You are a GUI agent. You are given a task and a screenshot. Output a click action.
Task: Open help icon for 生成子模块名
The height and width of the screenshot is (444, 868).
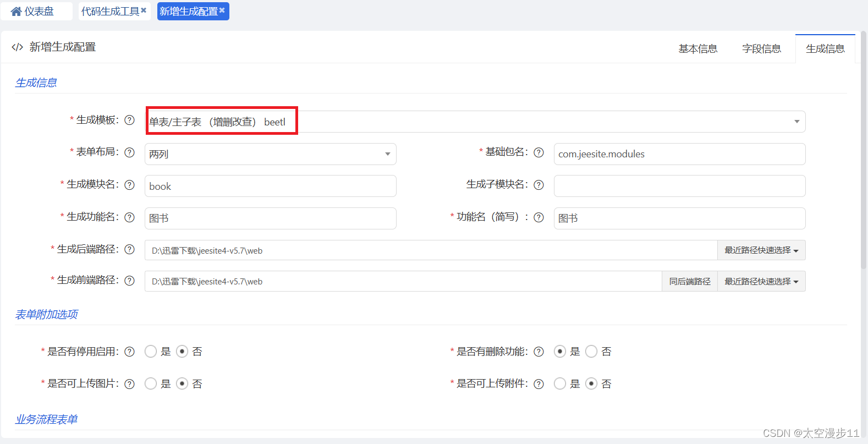coord(539,185)
